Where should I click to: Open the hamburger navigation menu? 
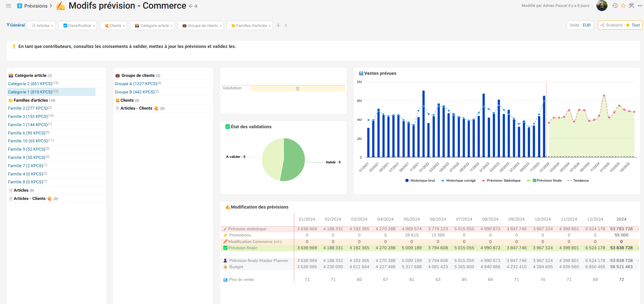(x=9, y=6)
